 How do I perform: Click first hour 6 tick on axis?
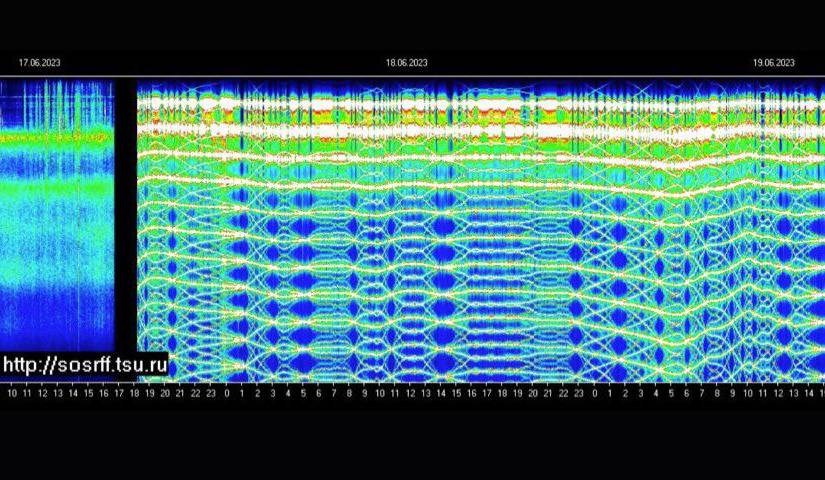[319, 395]
